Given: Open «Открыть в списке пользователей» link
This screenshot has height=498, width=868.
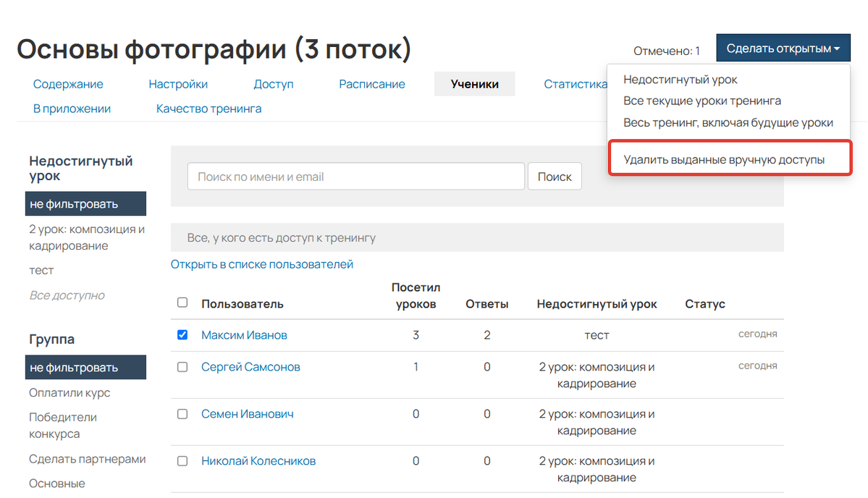Looking at the screenshot, I should pyautogui.click(x=262, y=263).
